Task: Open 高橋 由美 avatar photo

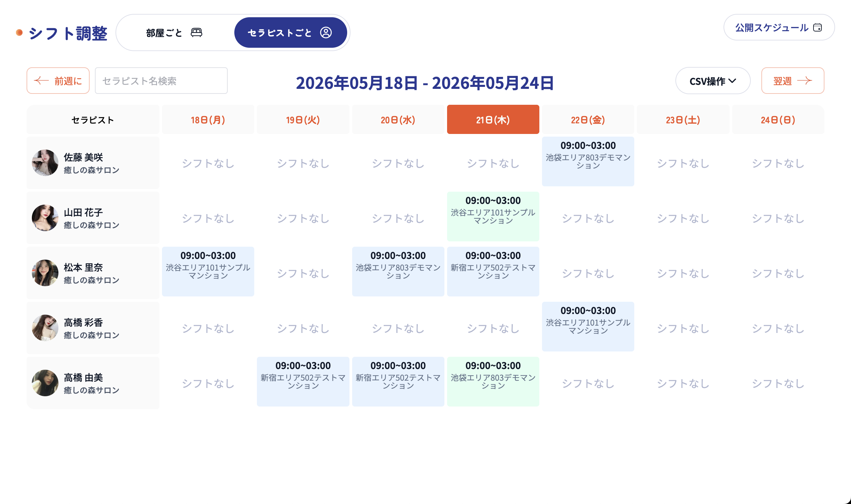Action: tap(45, 383)
